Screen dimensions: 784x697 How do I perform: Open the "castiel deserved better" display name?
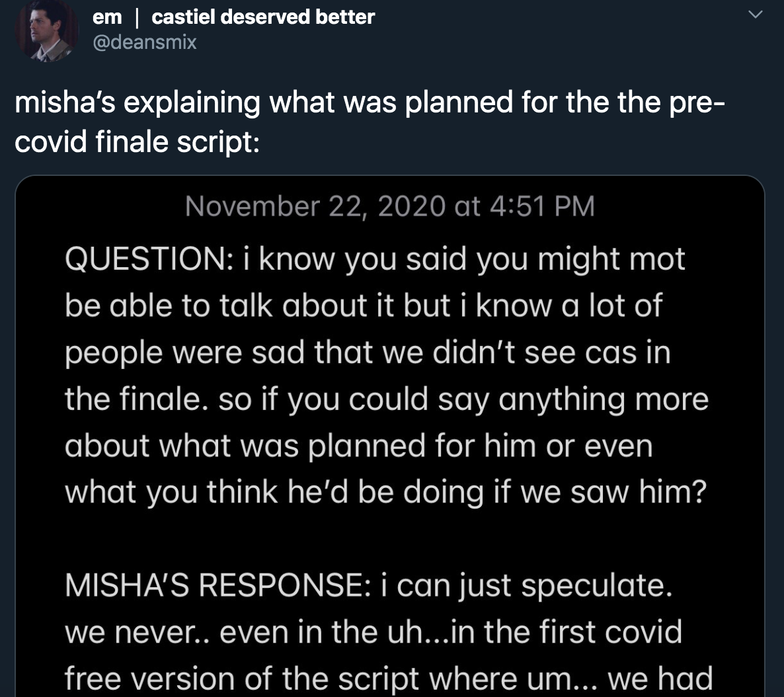pyautogui.click(x=262, y=17)
